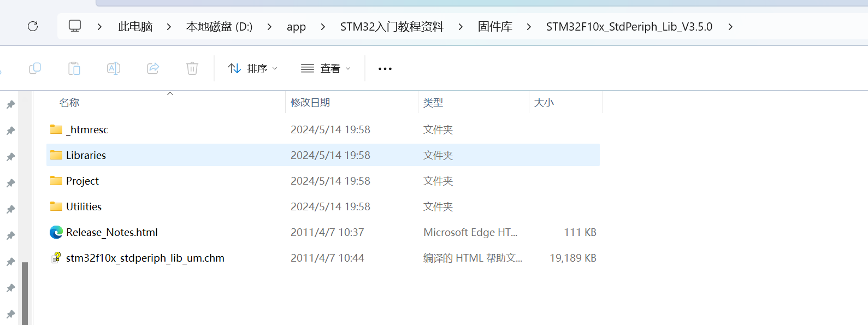The height and width of the screenshot is (325, 868).
Task: Click the Edge icon beside Release_Notes.html
Action: (56, 232)
